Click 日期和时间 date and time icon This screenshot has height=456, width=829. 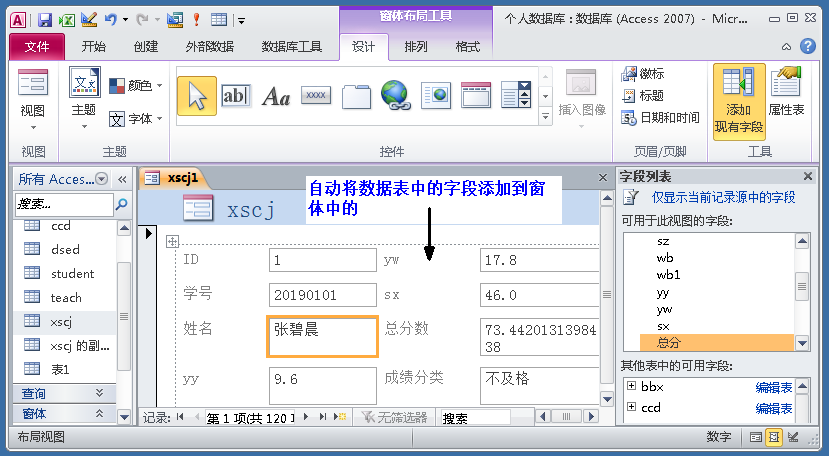628,117
